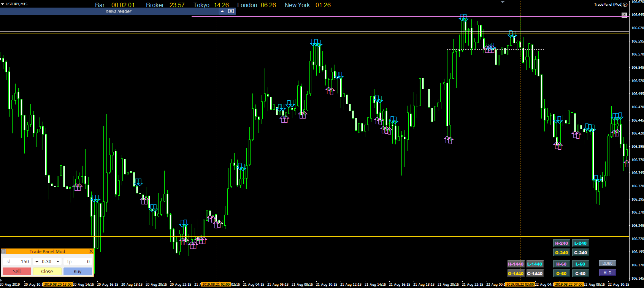Close the Trade Panel Mod window
Image resolution: width=644 pixels, height=288 pixels.
91,252
